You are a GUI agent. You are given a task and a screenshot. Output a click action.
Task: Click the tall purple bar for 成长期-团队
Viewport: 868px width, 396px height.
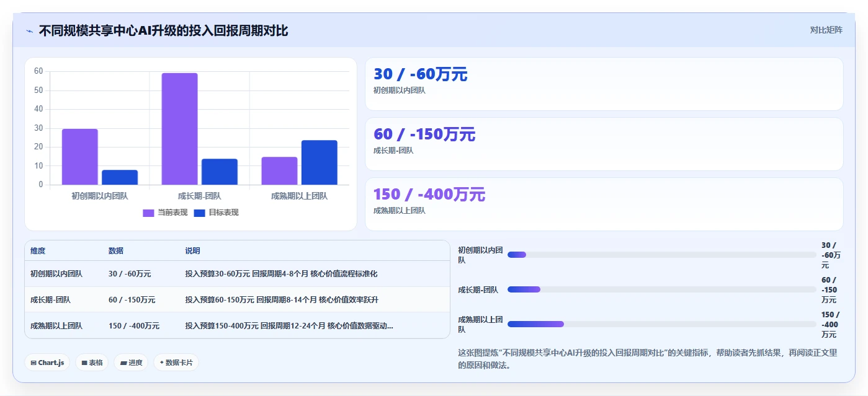(180, 129)
